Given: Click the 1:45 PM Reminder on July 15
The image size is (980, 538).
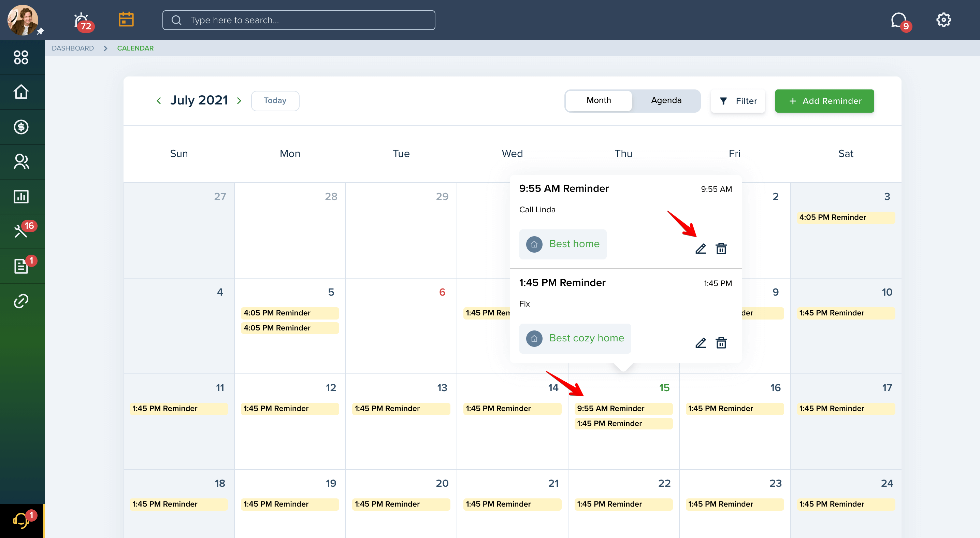Looking at the screenshot, I should (x=623, y=424).
